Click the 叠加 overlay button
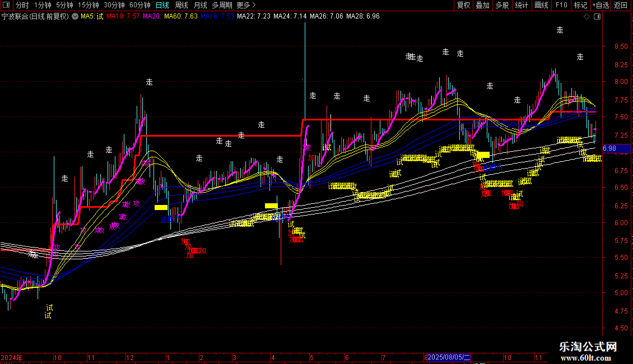Viewport: 633px width, 364px height. point(482,5)
